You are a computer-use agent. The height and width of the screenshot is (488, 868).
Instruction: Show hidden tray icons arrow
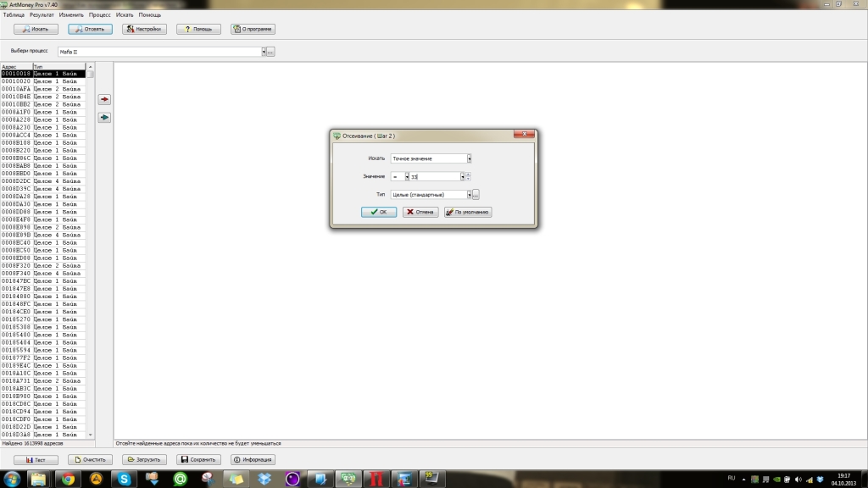[743, 480]
